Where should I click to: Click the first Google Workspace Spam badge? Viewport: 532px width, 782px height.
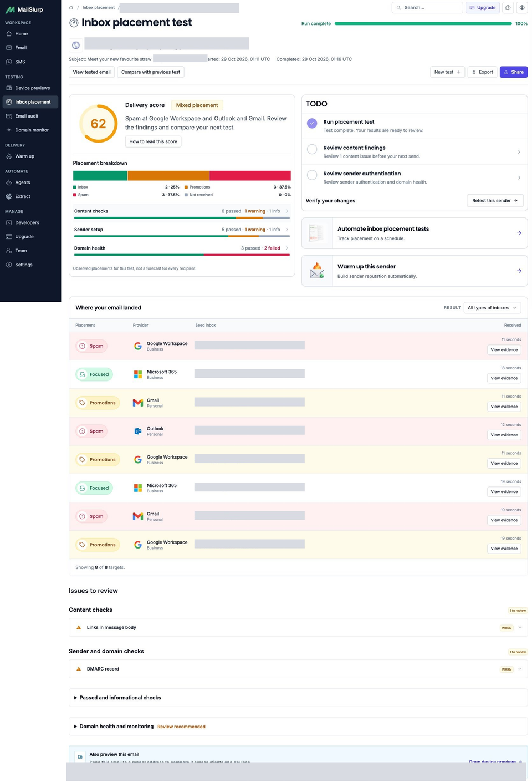[x=91, y=346]
